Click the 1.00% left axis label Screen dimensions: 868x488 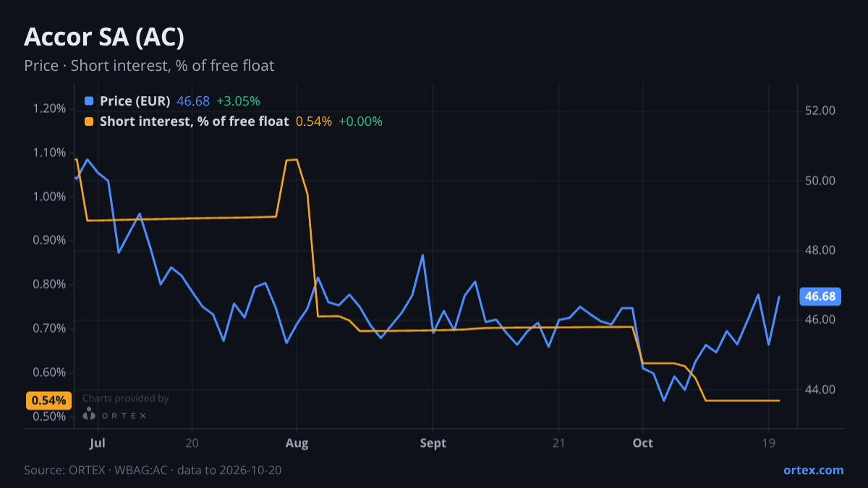click(50, 197)
